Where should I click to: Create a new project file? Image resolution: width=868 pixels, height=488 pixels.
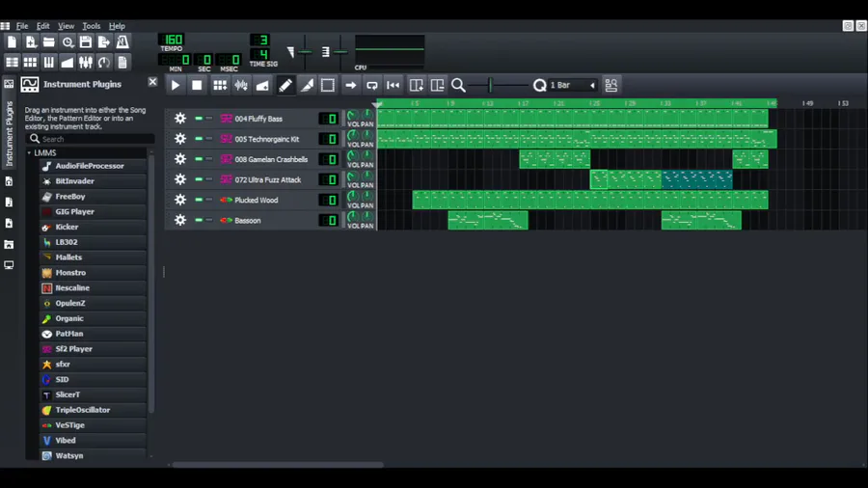pyautogui.click(x=12, y=42)
